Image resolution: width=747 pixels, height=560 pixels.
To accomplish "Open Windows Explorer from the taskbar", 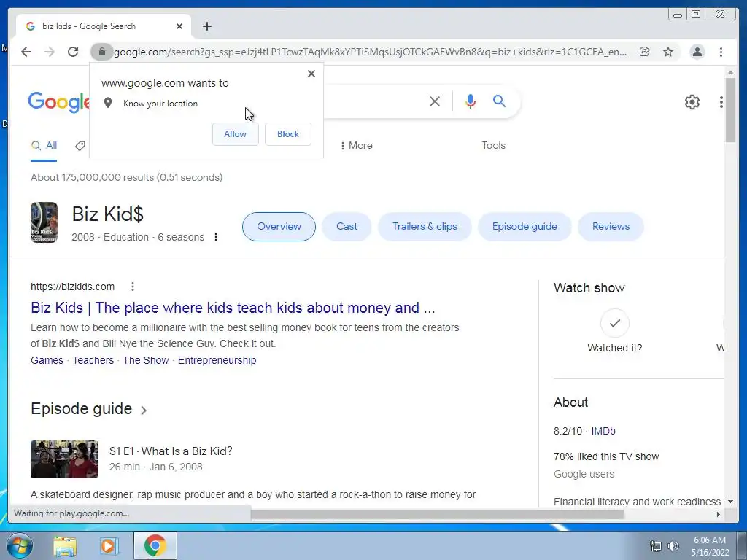I will click(x=64, y=546).
